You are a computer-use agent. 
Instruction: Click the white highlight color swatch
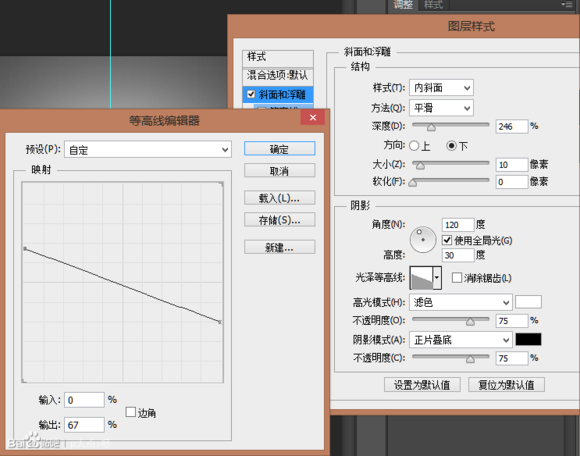click(x=528, y=302)
